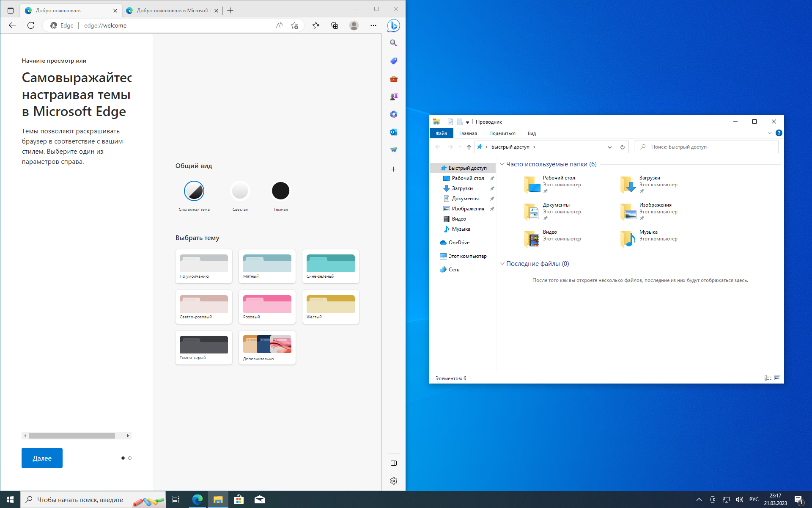Image resolution: width=812 pixels, height=508 pixels.
Task: Open a new Edge tab
Action: point(230,11)
